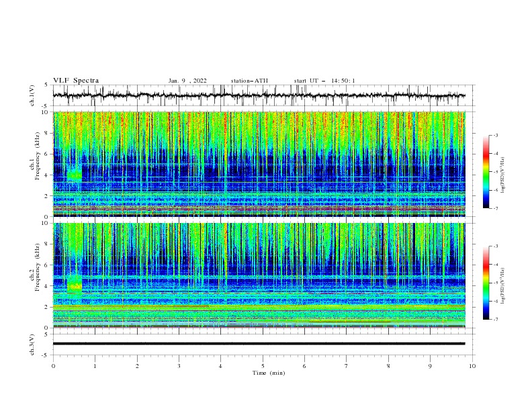Click the "0" time axis tick label
This screenshot has height=411, width=532.
point(53,366)
